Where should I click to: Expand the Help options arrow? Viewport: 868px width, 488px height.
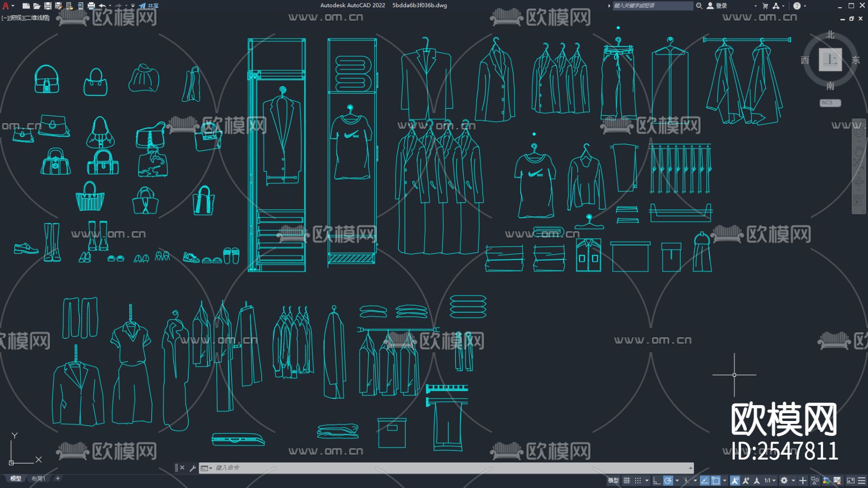pos(805,6)
